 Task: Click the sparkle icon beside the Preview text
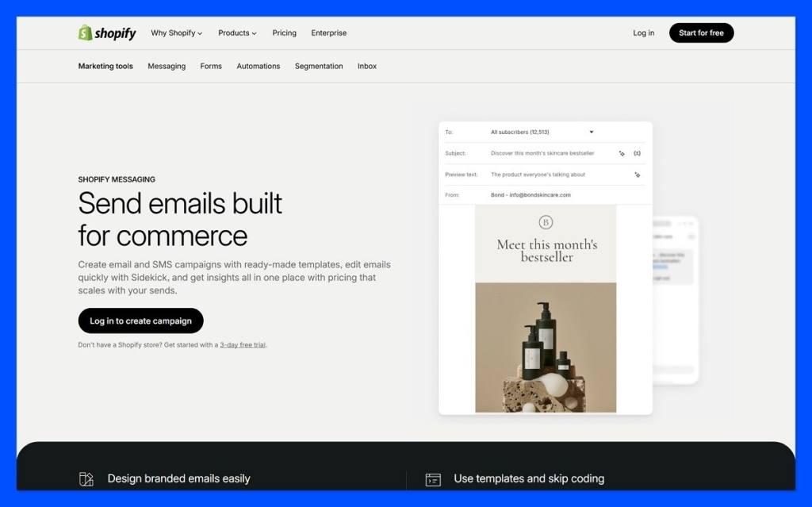pos(637,175)
